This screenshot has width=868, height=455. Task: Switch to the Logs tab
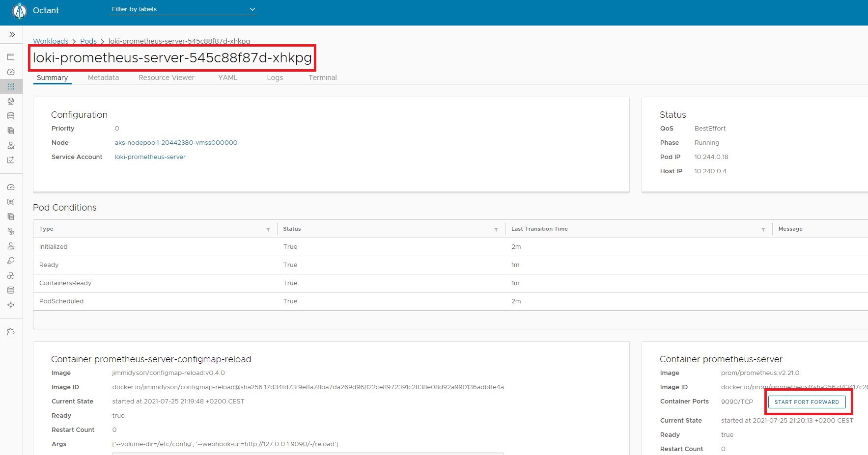tap(275, 78)
